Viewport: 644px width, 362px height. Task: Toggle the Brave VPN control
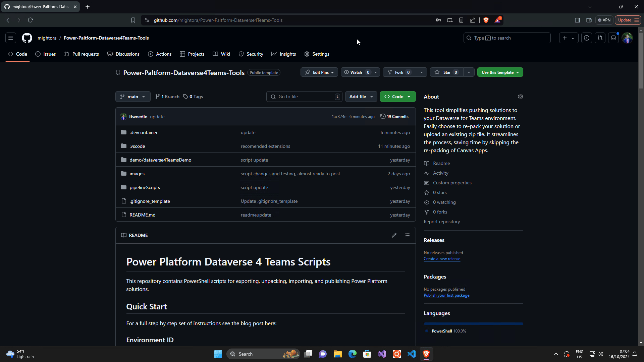(604, 20)
